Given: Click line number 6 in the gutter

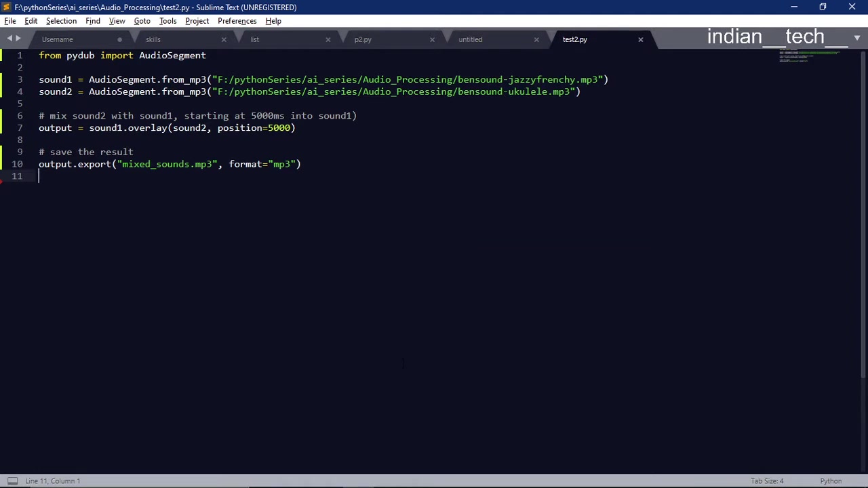Looking at the screenshot, I should [x=20, y=116].
